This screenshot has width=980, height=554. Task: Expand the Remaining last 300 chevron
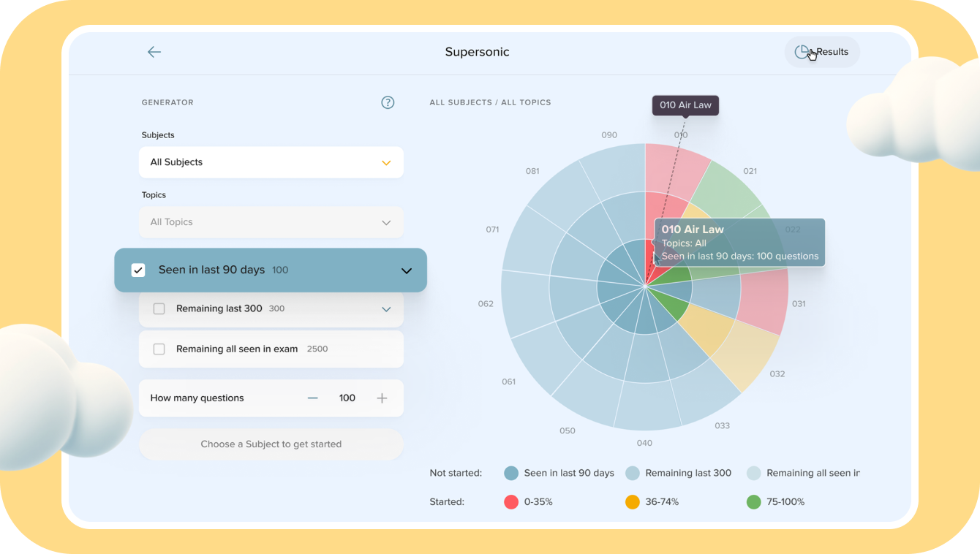pos(386,309)
